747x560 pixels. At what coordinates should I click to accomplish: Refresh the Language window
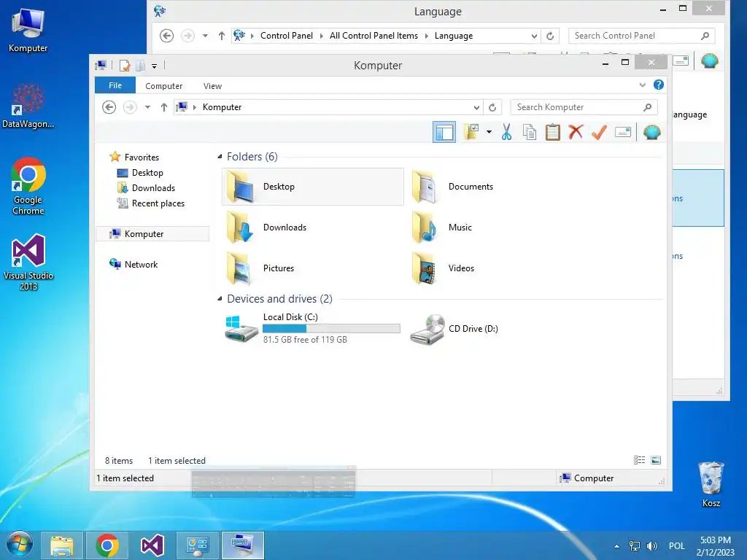(x=550, y=36)
